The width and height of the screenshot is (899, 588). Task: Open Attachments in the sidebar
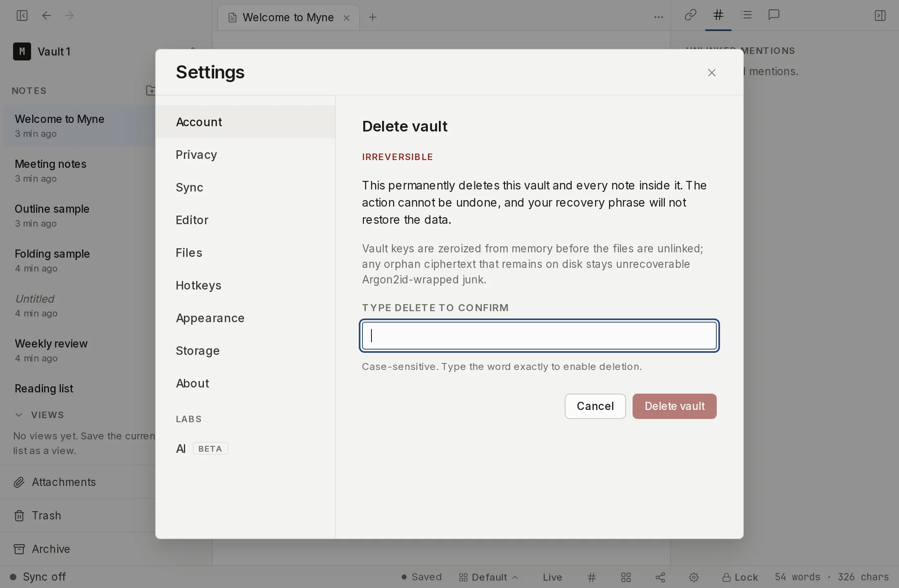click(x=78, y=482)
